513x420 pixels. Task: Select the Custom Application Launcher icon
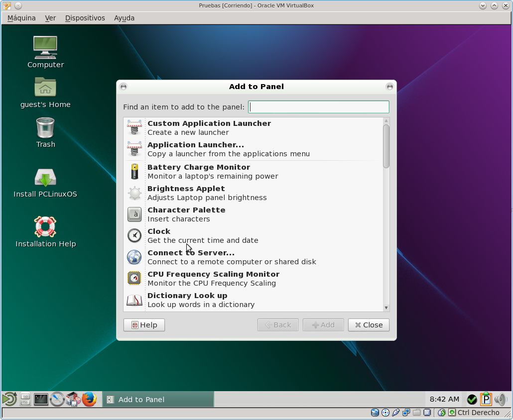(134, 127)
